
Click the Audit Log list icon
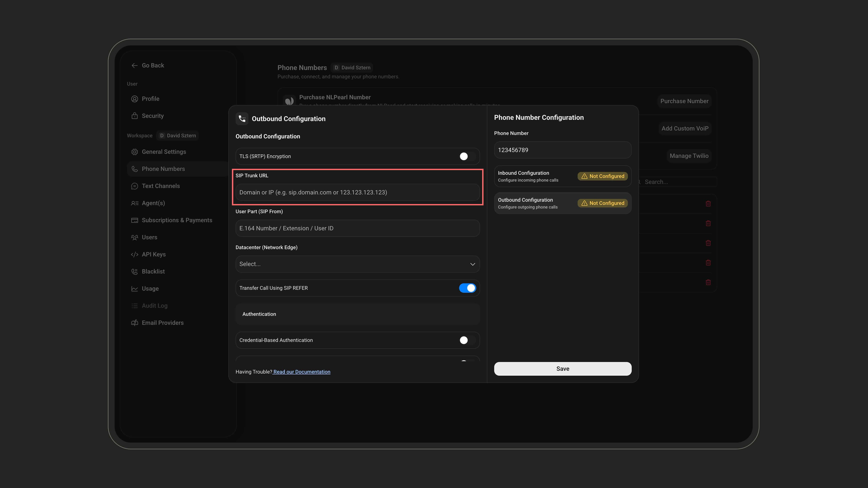pyautogui.click(x=134, y=306)
